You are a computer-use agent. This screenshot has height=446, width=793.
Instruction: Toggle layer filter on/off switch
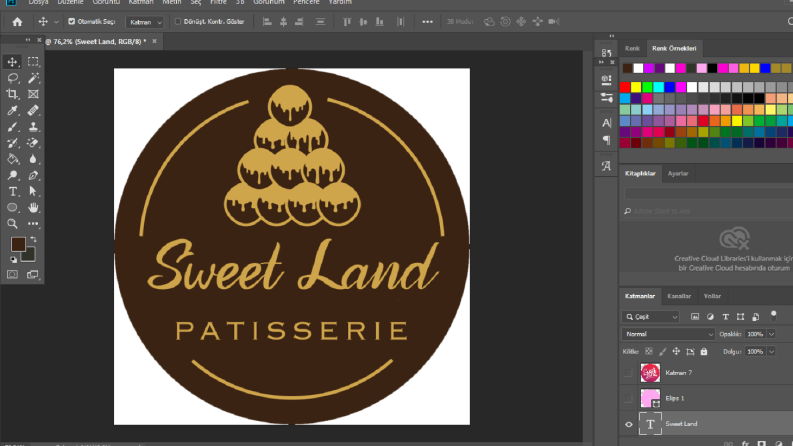(x=773, y=316)
